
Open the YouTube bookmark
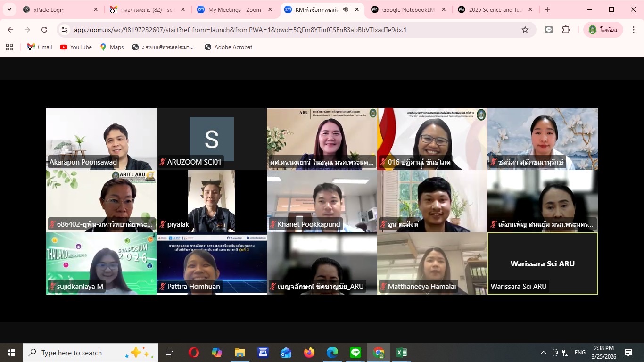[76, 47]
